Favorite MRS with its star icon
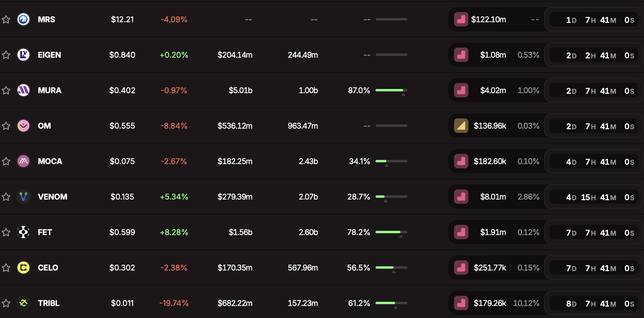 (6, 20)
